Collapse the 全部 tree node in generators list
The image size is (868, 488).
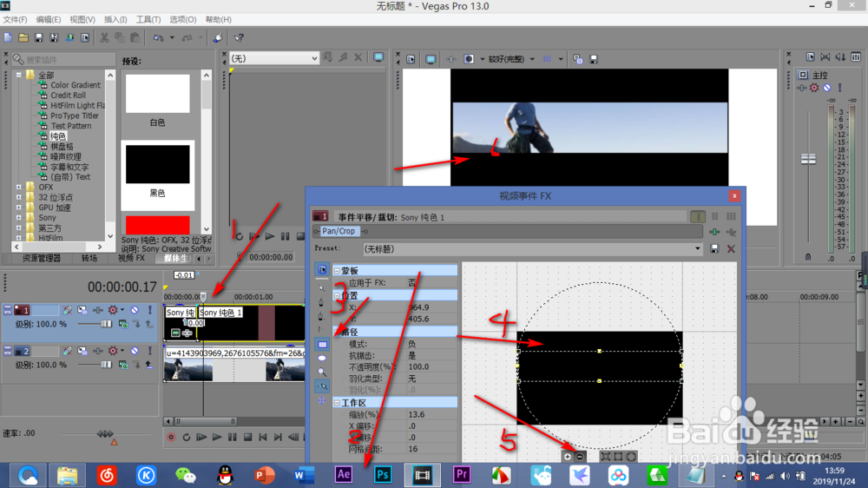(19, 75)
